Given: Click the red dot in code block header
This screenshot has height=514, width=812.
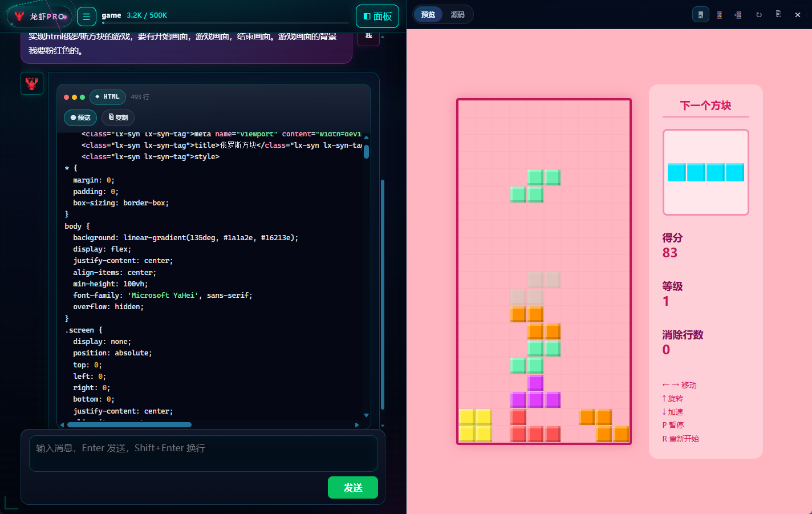Looking at the screenshot, I should coord(67,97).
